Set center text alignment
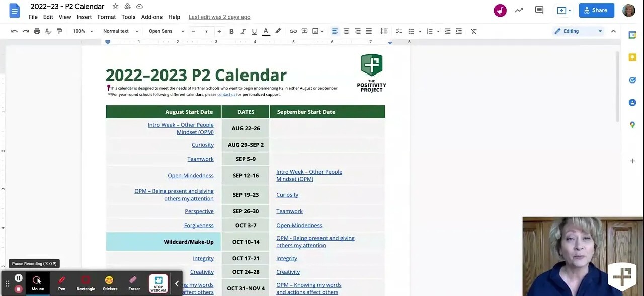 (x=346, y=31)
